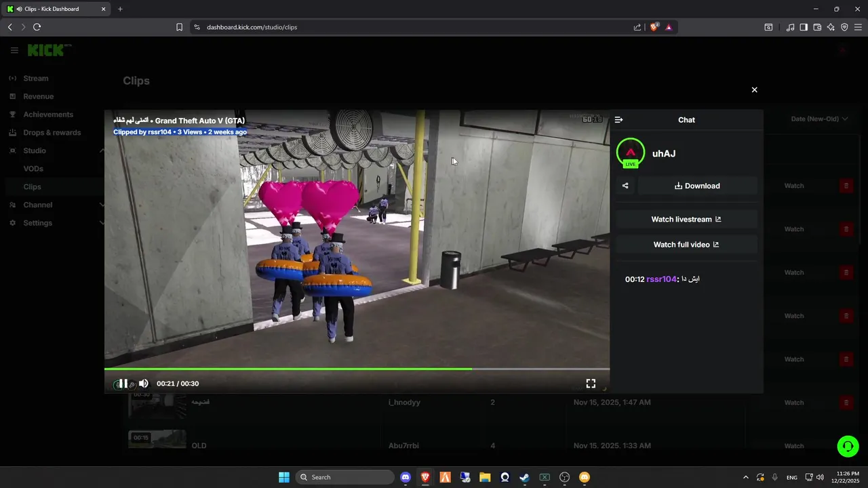The image size is (868, 488).
Task: Open Watch livestream link
Action: pyautogui.click(x=686, y=220)
